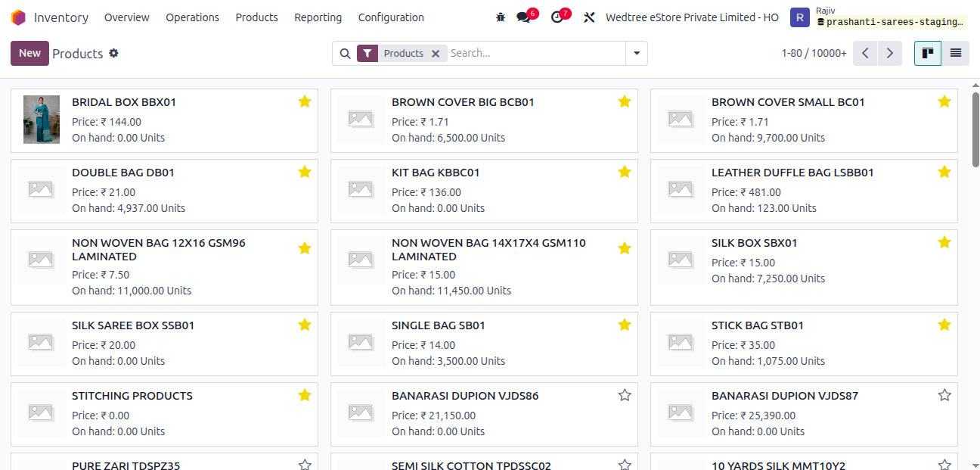Toggle favorite star on DOUBLE BAG DB01
Screen dimensions: 980x470
pyautogui.click(x=305, y=172)
